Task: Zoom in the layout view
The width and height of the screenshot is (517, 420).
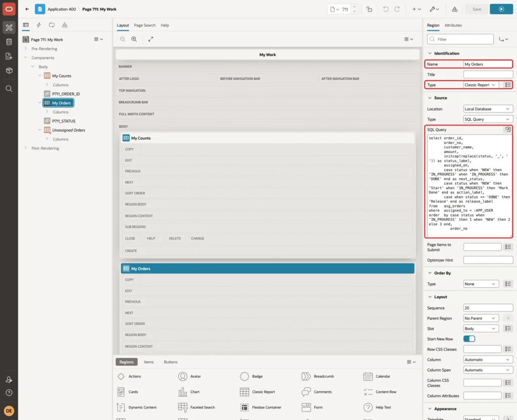Action: [x=134, y=39]
